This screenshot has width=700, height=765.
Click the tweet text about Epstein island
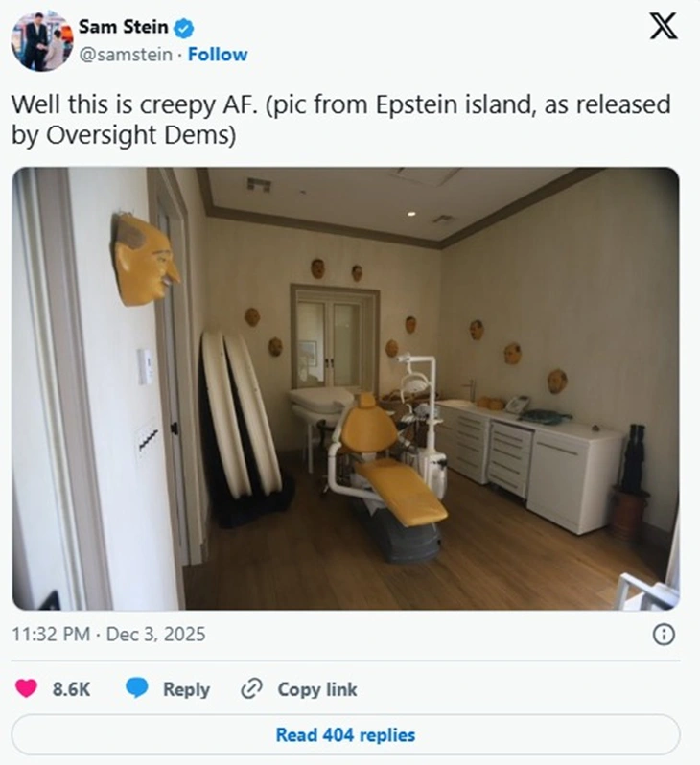340,120
